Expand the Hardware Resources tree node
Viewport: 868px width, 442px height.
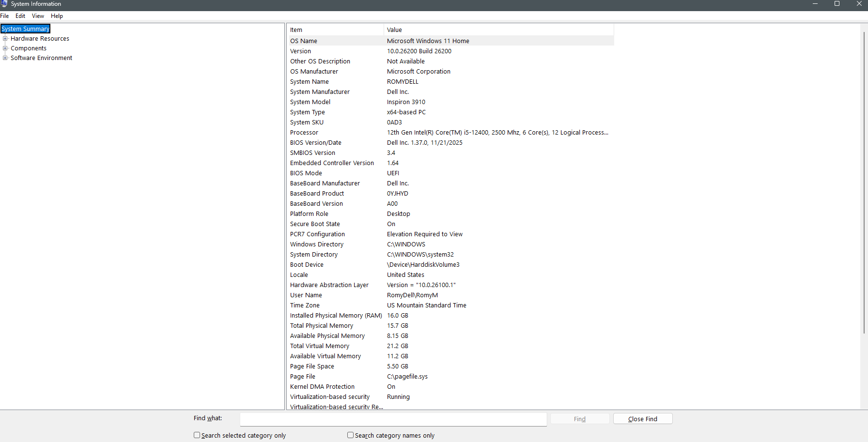(5, 38)
